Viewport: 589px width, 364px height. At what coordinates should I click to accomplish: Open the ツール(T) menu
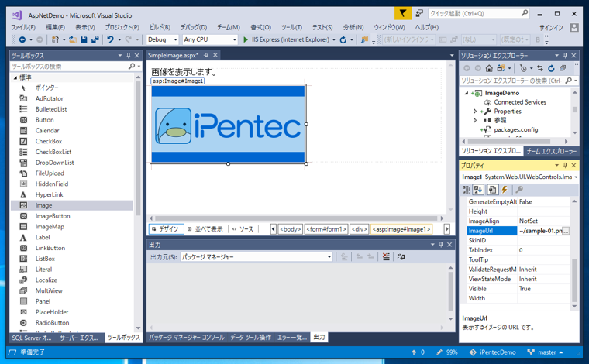pos(291,27)
